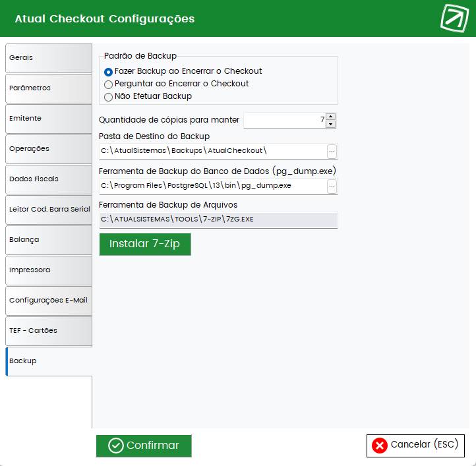Browse for pg_dump.exe tool path
476x466 pixels.
[332, 186]
